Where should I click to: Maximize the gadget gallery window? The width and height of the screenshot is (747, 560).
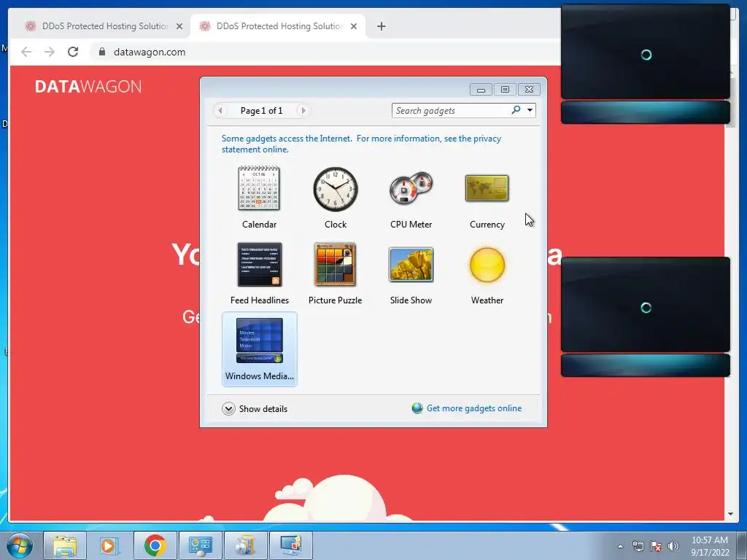tap(505, 90)
